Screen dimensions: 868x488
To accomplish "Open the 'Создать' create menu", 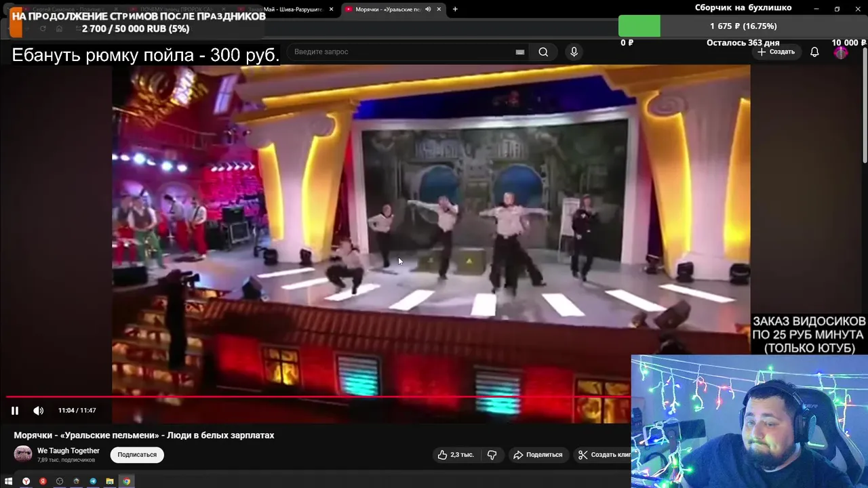I will pyautogui.click(x=776, y=52).
